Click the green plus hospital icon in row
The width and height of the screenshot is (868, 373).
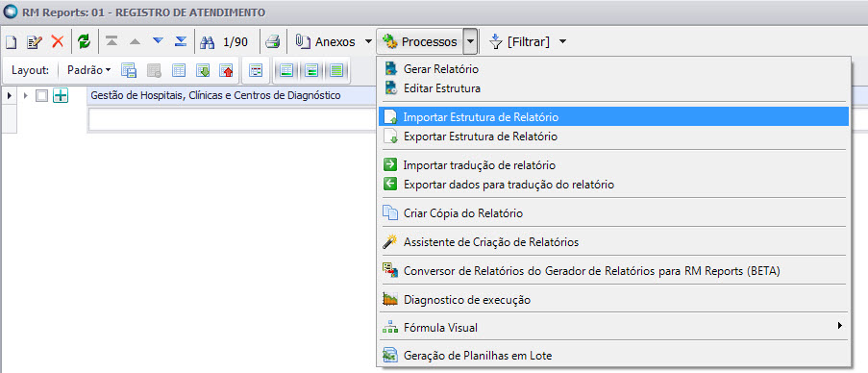[x=61, y=96]
